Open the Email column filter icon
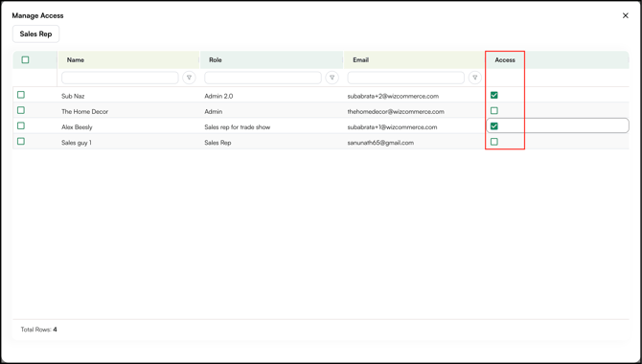The image size is (642, 364). (x=475, y=78)
